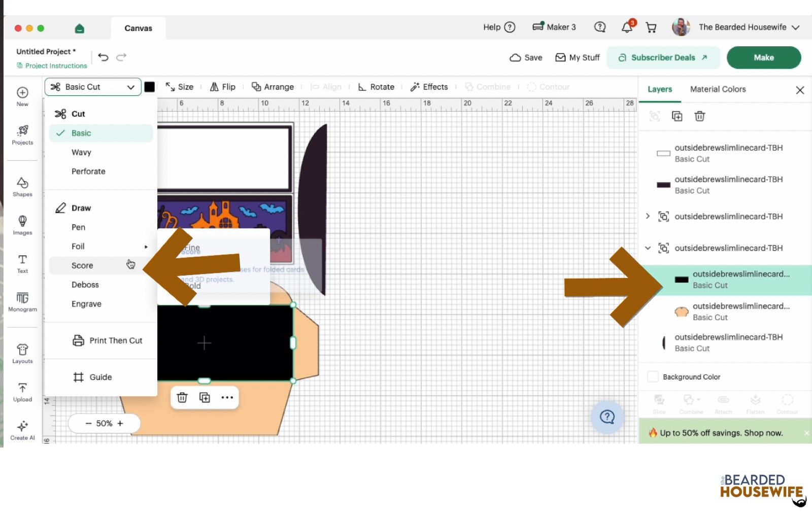Open My Stuff
The height and width of the screenshot is (516, 812).
click(578, 57)
